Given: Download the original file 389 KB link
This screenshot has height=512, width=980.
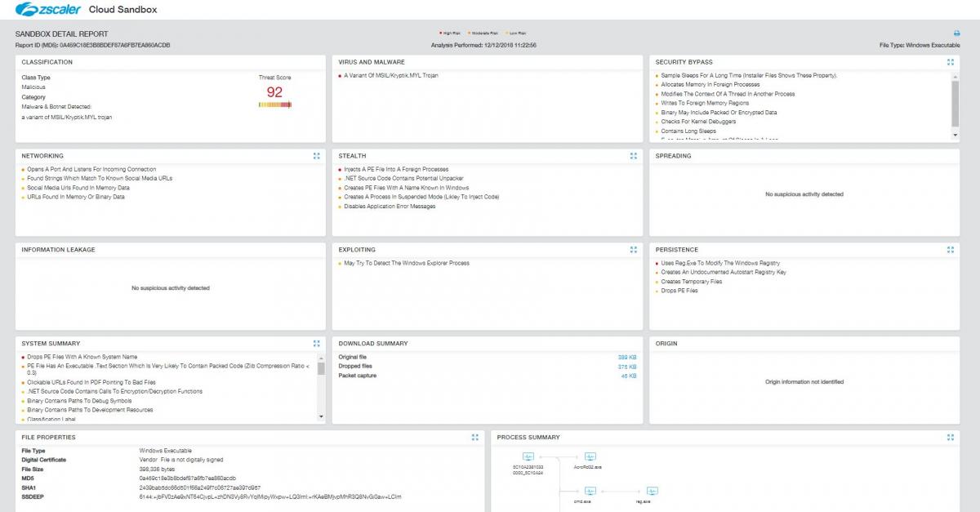Looking at the screenshot, I should click(x=627, y=358).
